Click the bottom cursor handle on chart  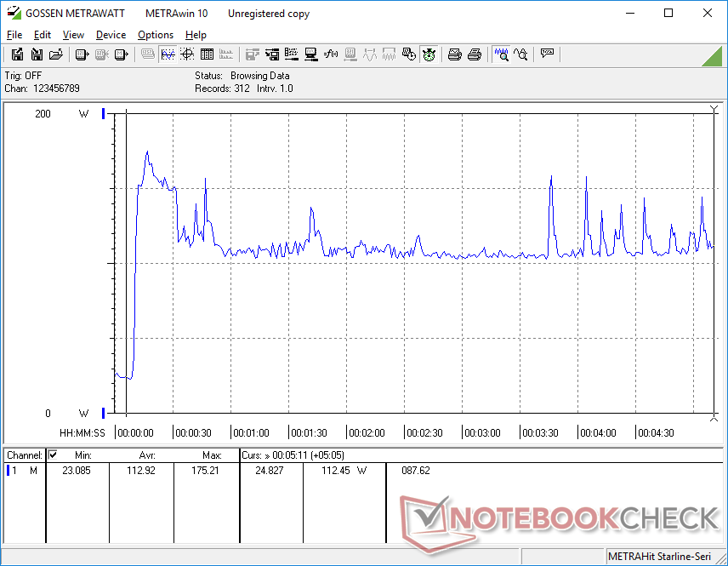[x=714, y=418]
